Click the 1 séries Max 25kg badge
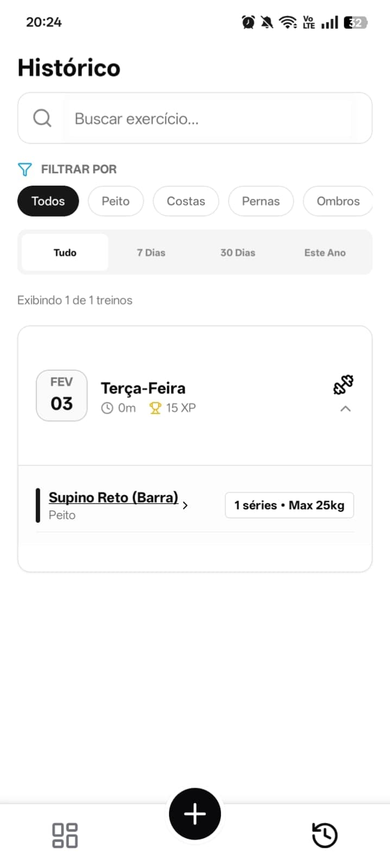Image resolution: width=390 pixels, height=868 pixels. point(289,505)
